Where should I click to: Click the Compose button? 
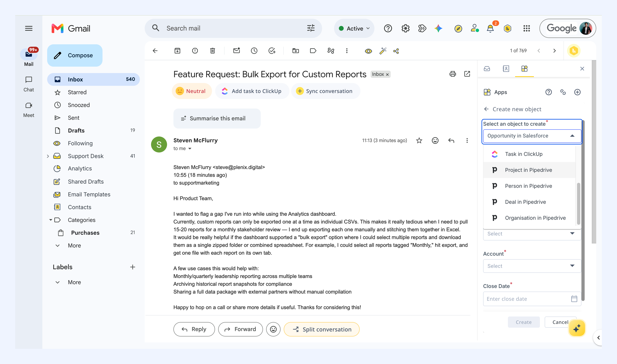[x=75, y=55]
